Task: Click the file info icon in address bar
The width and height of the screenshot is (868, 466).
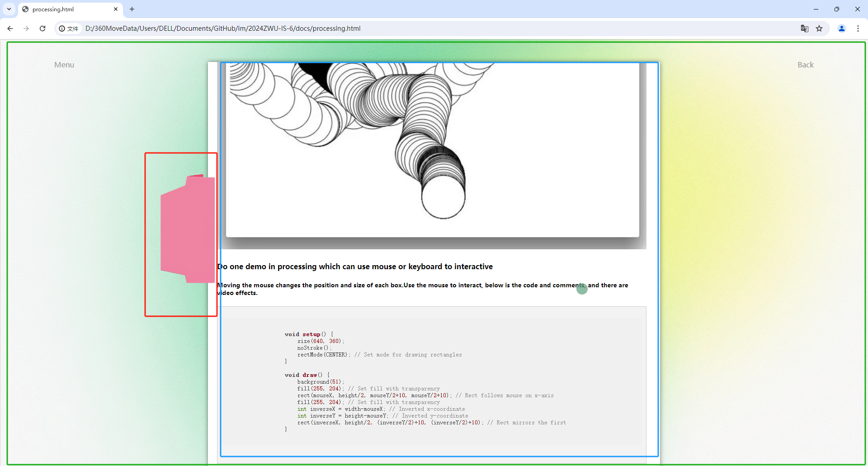Action: (69, 29)
